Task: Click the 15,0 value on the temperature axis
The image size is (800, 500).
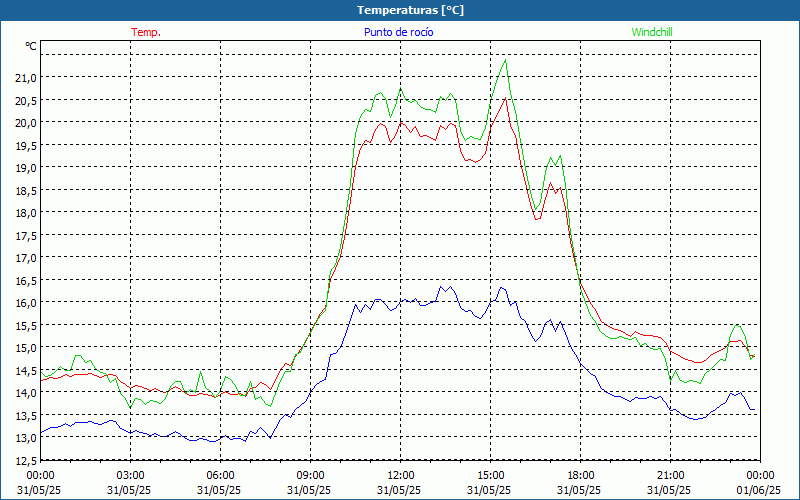Action: tap(27, 347)
